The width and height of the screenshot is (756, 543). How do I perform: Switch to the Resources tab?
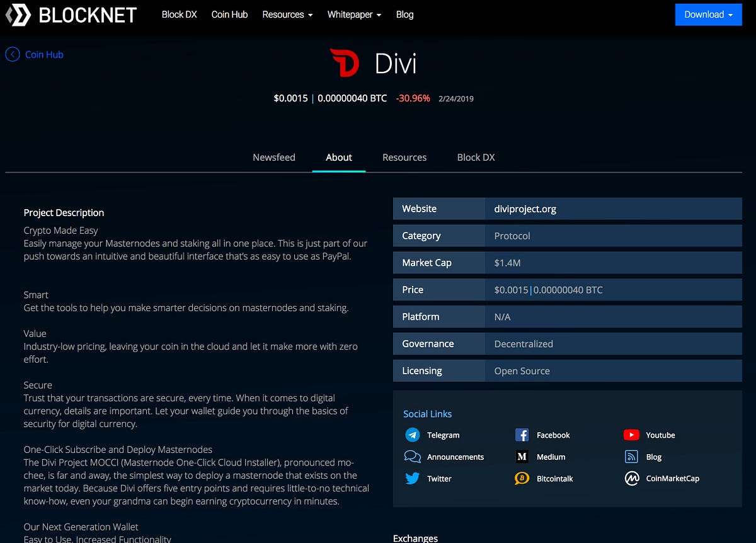[x=404, y=157]
